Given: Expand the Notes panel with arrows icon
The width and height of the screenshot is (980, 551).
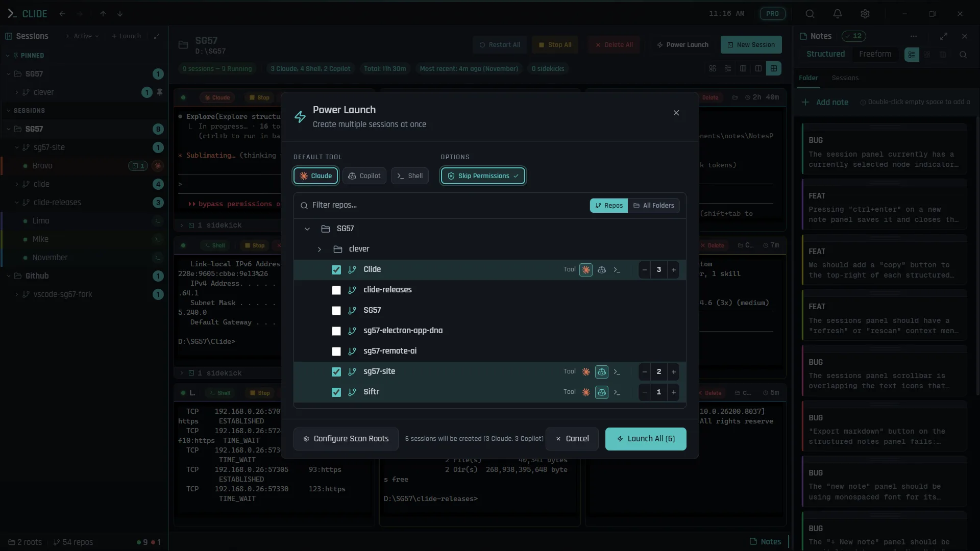Looking at the screenshot, I should [x=944, y=36].
